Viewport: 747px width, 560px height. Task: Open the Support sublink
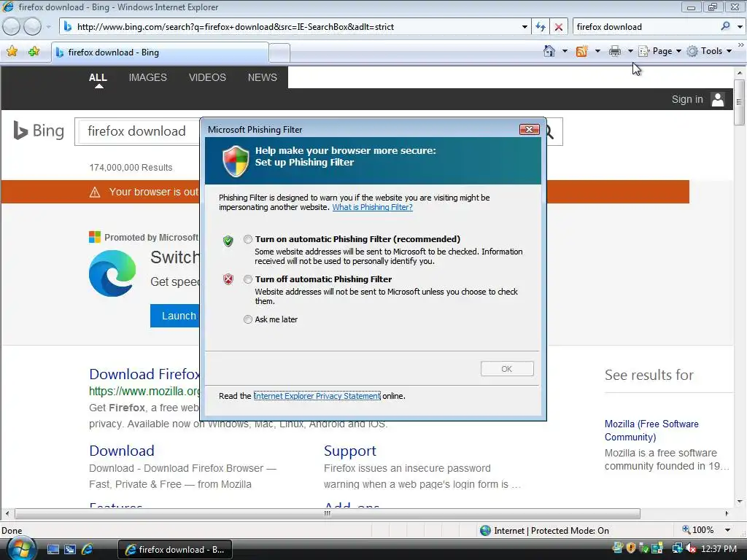click(x=349, y=451)
